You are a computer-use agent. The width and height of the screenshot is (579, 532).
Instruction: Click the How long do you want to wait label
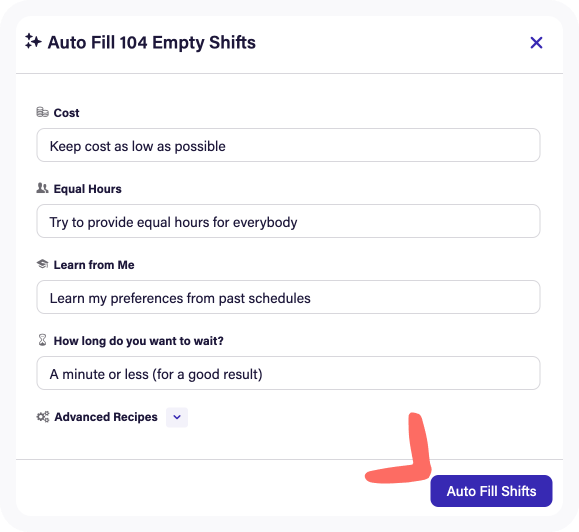(x=138, y=341)
